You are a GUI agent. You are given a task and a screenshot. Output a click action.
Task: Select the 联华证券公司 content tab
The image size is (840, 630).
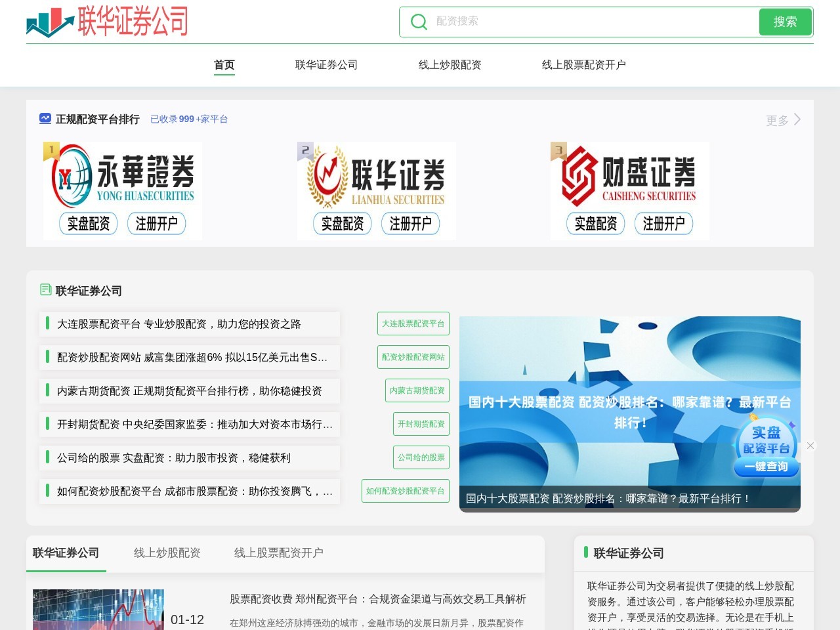66,553
